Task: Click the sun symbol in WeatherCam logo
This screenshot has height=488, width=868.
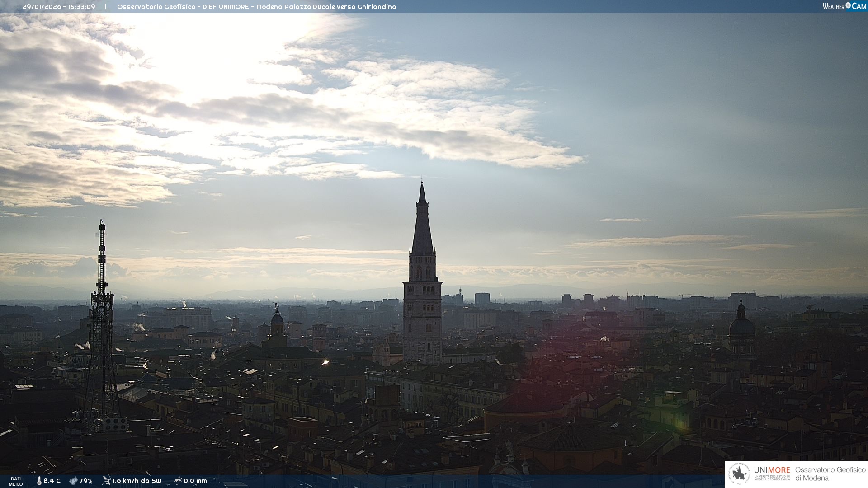Action: tap(848, 5)
